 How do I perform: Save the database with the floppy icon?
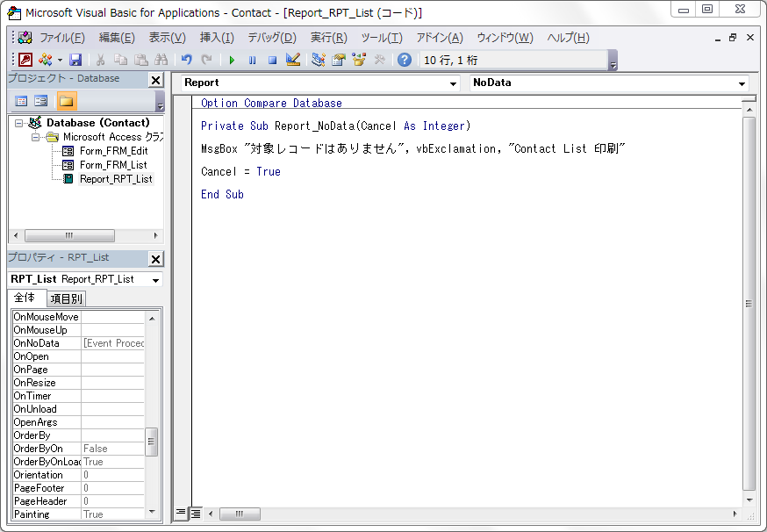pyautogui.click(x=75, y=60)
